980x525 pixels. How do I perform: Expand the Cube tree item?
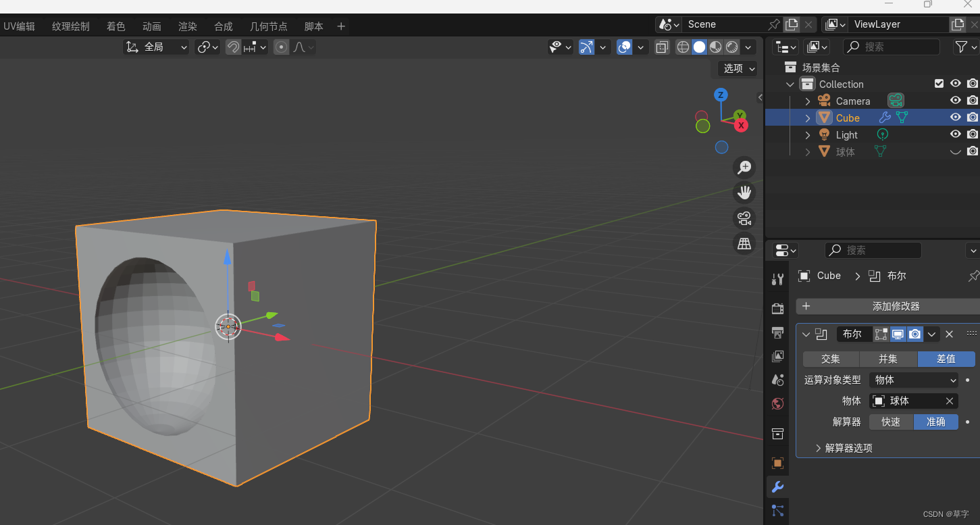coord(808,118)
